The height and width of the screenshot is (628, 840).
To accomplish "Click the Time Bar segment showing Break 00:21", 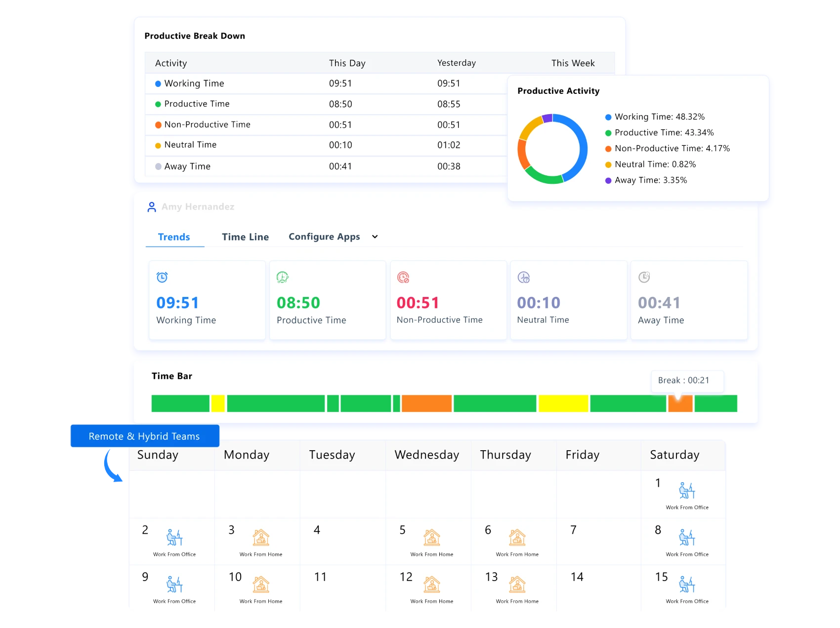I will pyautogui.click(x=681, y=403).
